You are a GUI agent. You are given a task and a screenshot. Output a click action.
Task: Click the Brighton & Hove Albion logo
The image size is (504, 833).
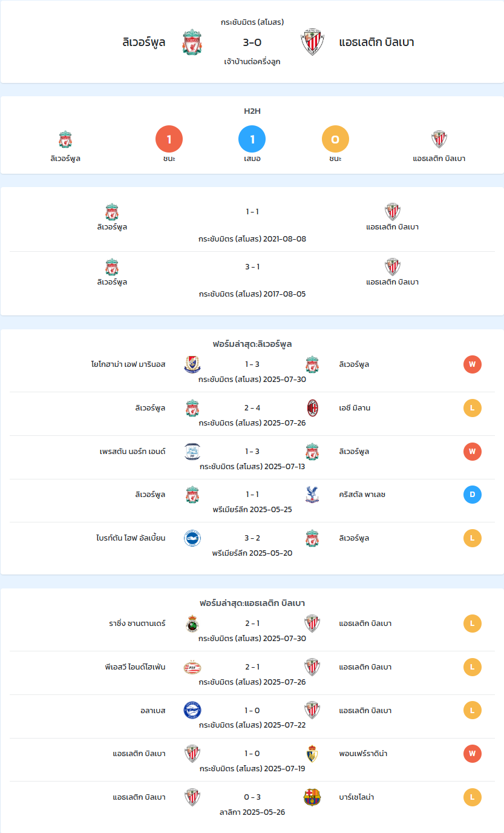(x=192, y=538)
